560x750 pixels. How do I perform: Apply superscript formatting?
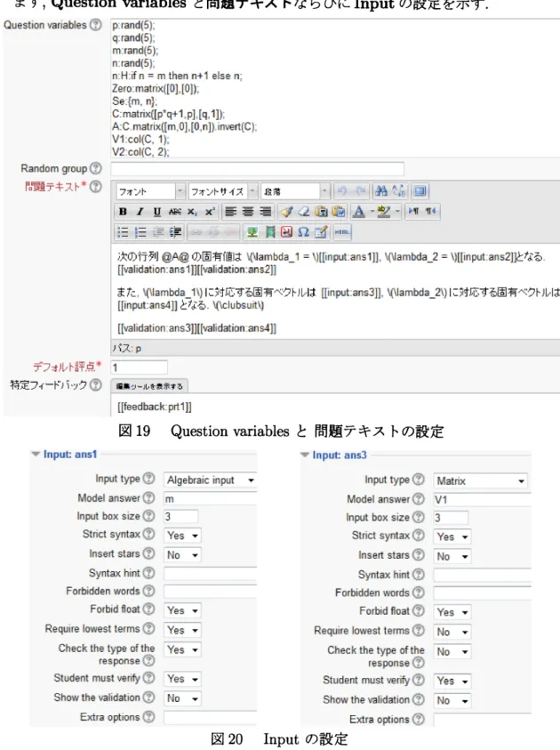(210, 212)
